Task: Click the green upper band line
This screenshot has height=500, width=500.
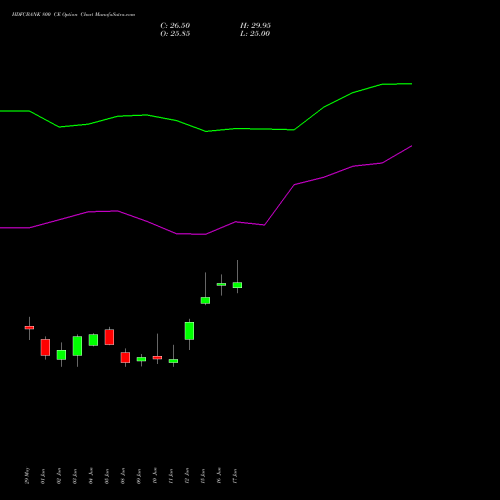Action: pos(206,131)
